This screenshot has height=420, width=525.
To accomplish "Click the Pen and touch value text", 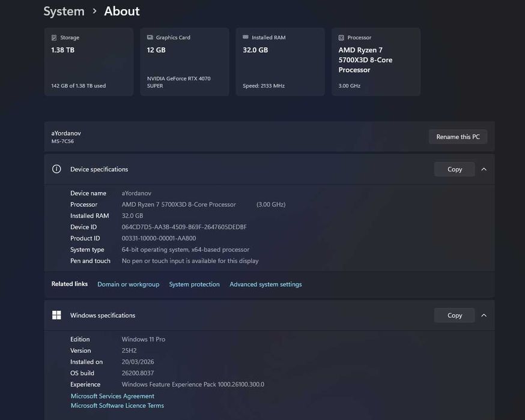I will (190, 261).
